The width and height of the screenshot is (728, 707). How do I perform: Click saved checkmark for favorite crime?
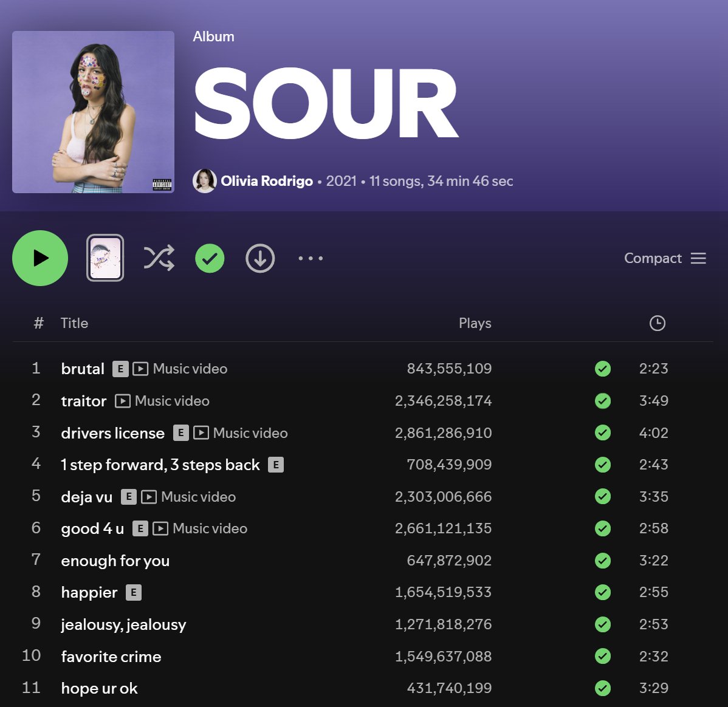click(x=603, y=657)
